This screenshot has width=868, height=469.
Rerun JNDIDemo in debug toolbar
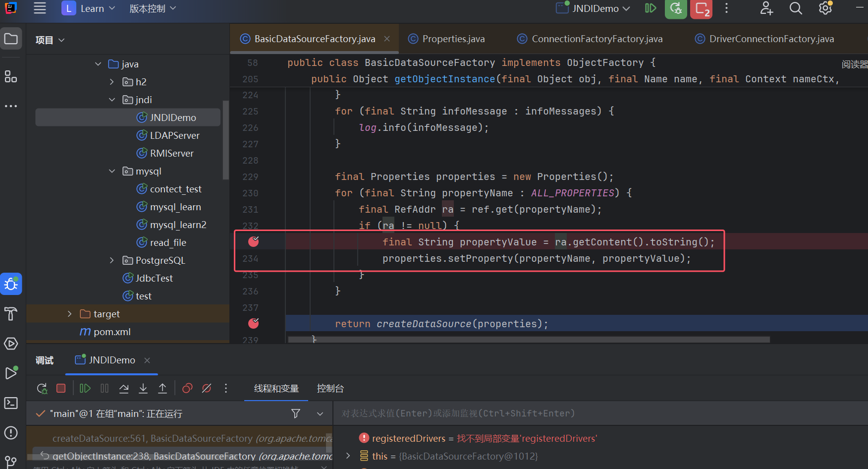[42, 388]
